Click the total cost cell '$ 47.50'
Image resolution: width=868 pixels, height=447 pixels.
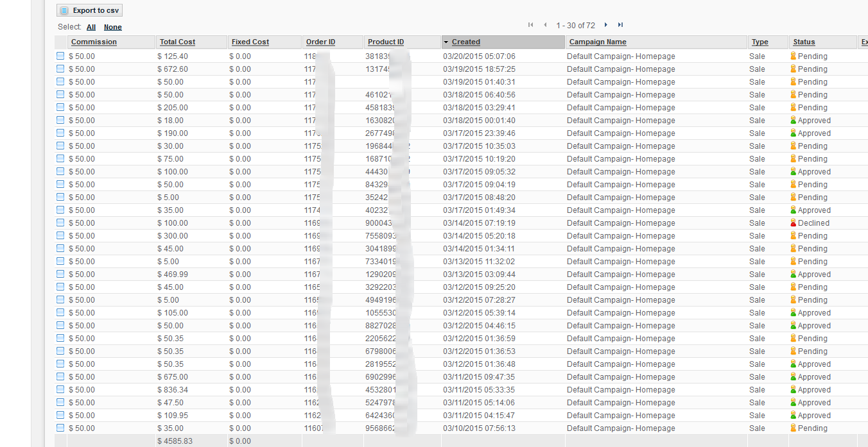171,403
